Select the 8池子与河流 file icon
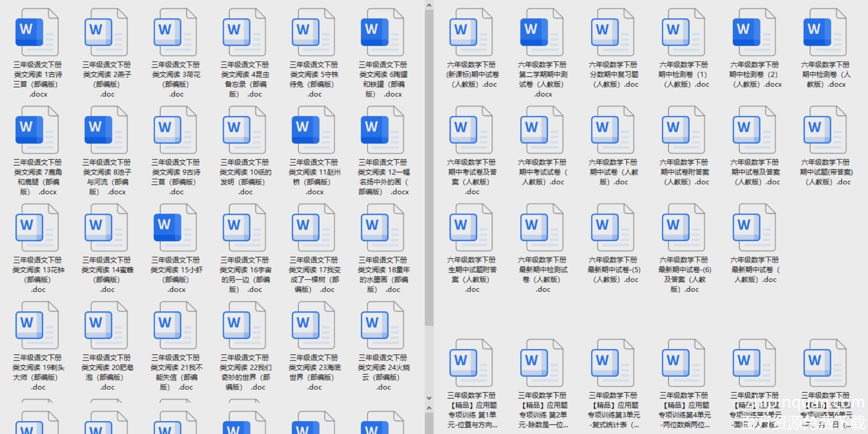This screenshot has height=434, width=868. point(106,130)
